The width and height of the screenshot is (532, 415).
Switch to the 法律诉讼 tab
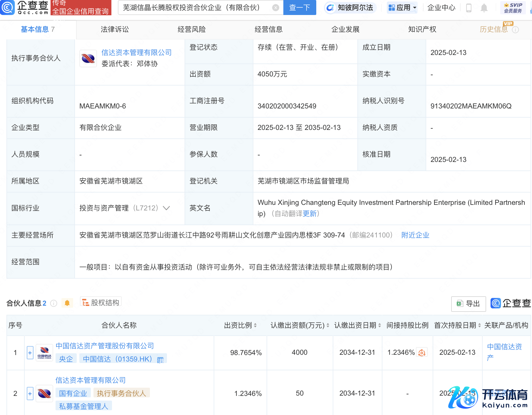[115, 29]
